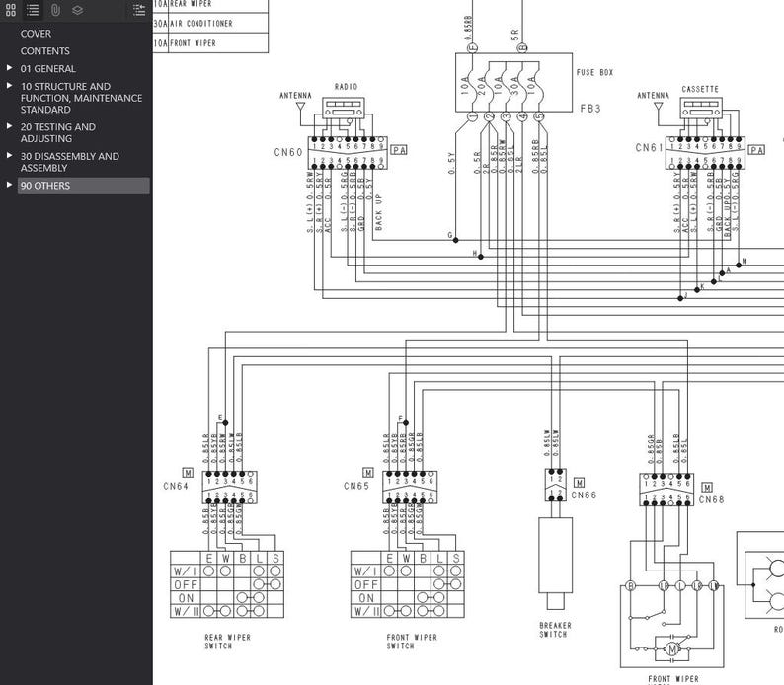Expand the 90 OTHERS arrow
784x685 pixels.
click(x=9, y=185)
